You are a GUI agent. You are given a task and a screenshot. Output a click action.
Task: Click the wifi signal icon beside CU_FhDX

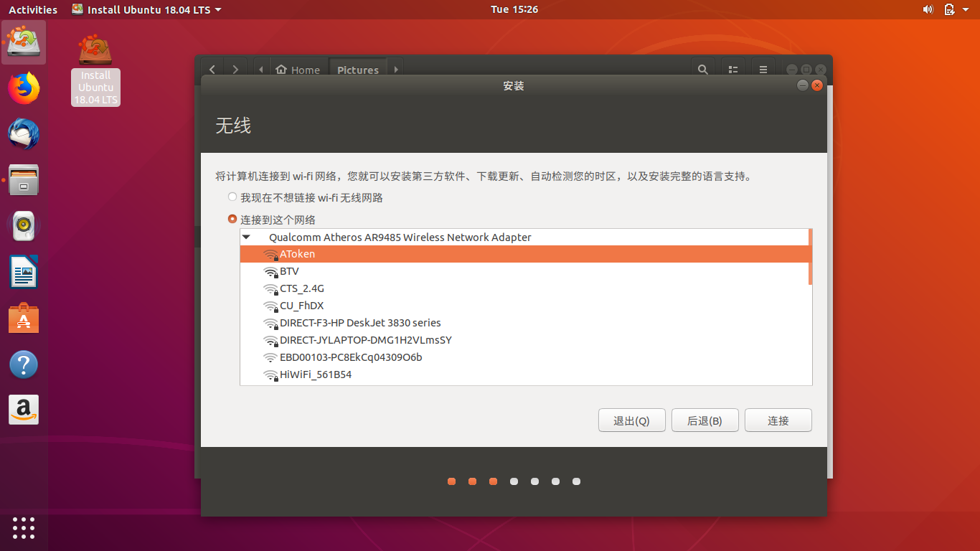(x=270, y=306)
